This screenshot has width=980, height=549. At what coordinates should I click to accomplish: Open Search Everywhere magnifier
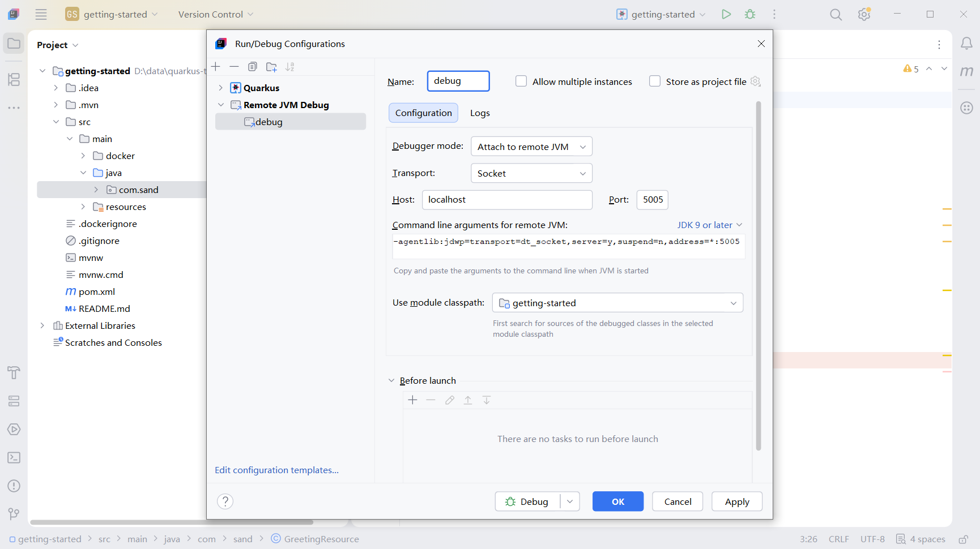coord(836,14)
